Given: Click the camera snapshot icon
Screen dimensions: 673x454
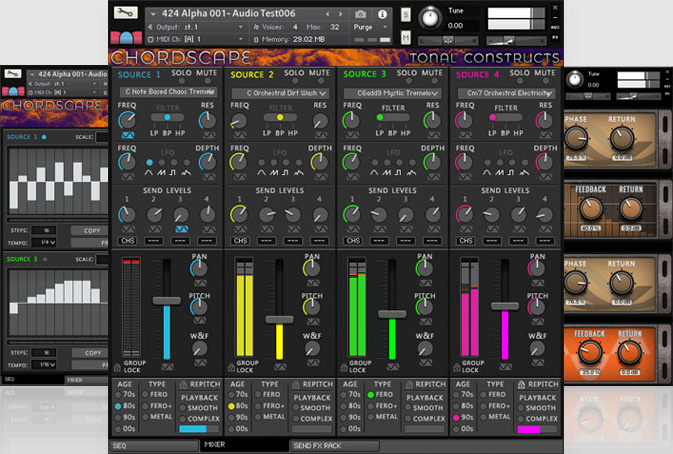Looking at the screenshot, I should 360,14.
